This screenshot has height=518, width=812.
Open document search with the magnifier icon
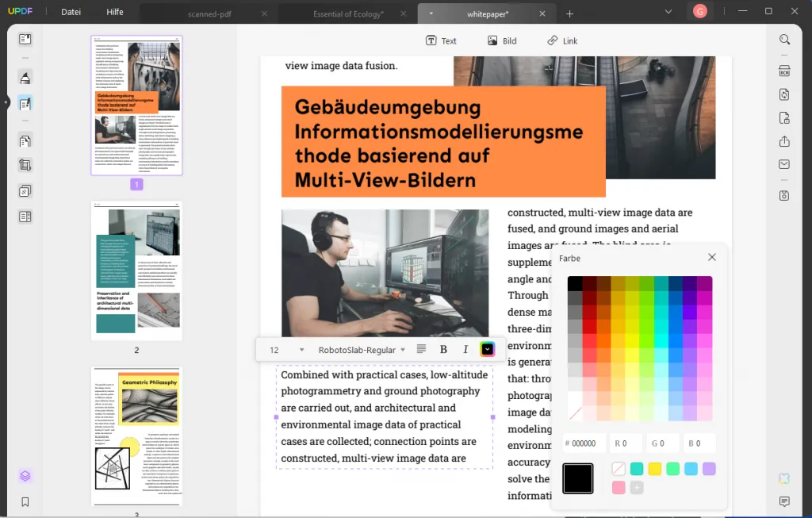click(784, 39)
